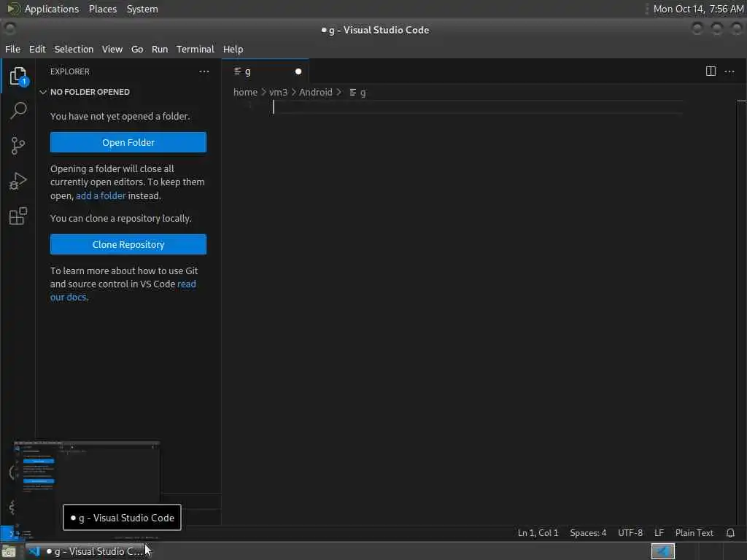Open the Go menu

pos(137,49)
